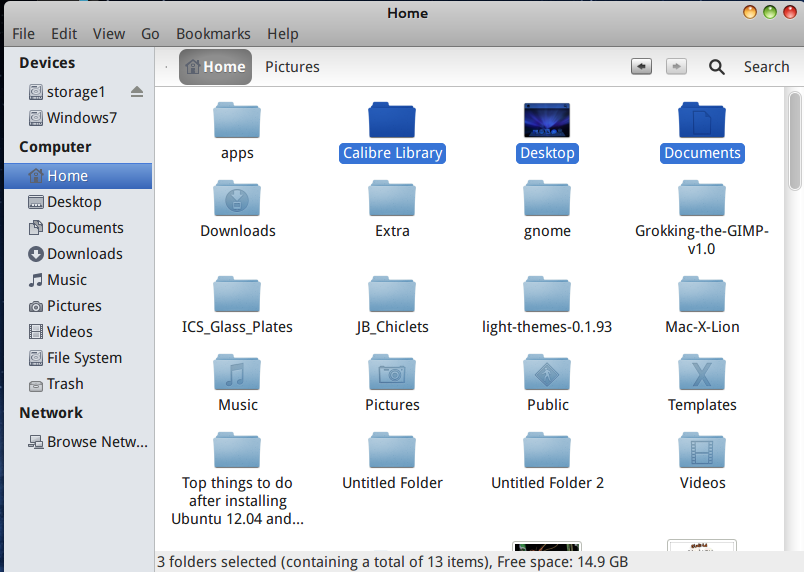Click the Pictures path bar button

(292, 67)
